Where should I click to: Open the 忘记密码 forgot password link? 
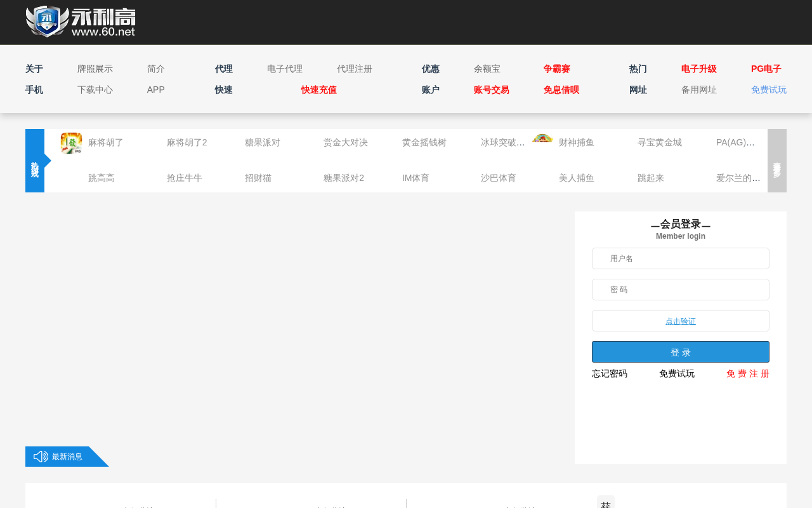click(610, 374)
